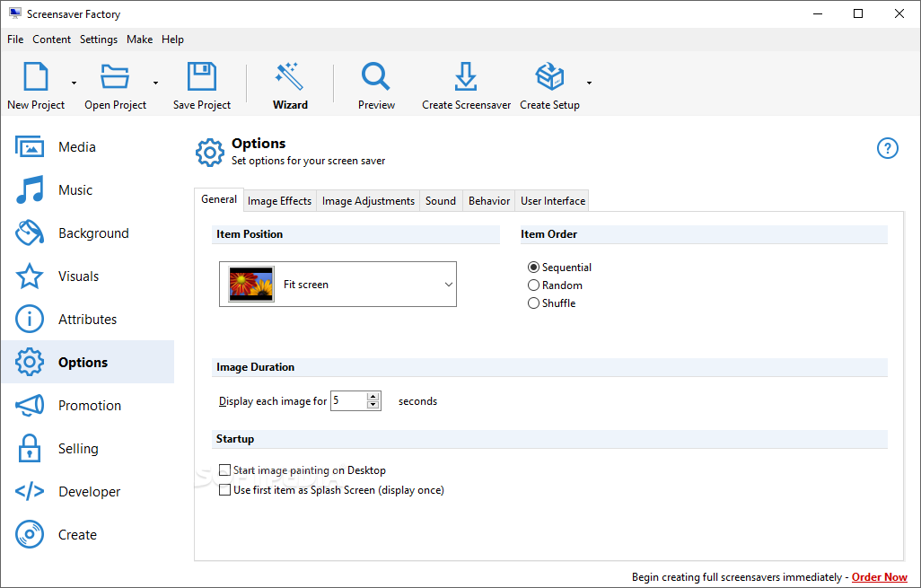Open the Help menu

pyautogui.click(x=172, y=39)
